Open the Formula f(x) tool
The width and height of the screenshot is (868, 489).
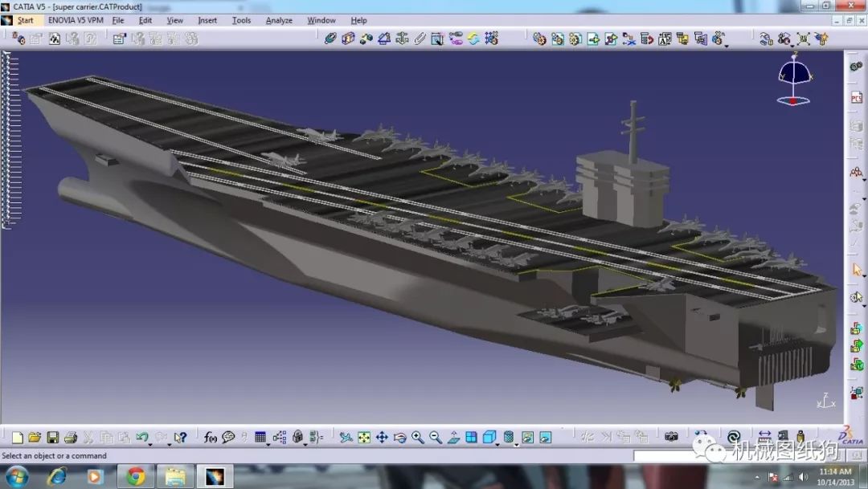point(211,438)
